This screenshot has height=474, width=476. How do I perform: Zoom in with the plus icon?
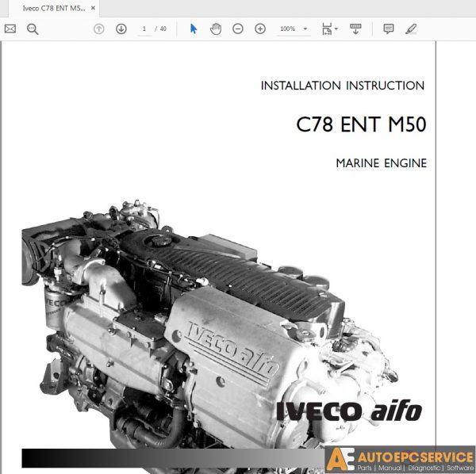[x=260, y=29]
